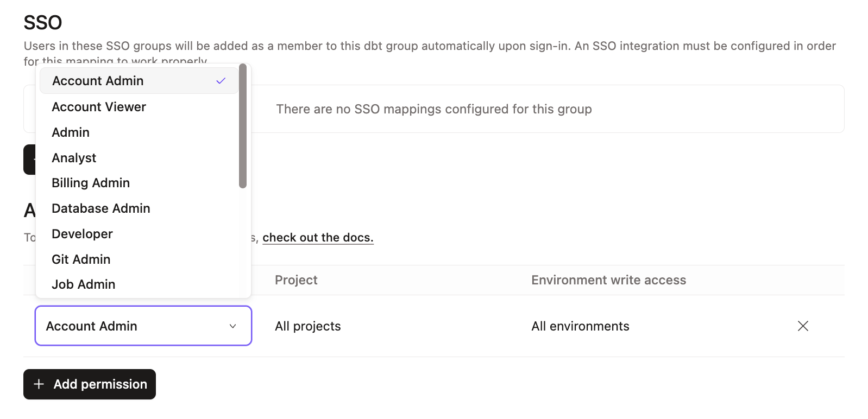Click the All environments value
This screenshot has width=868, height=419.
pyautogui.click(x=580, y=326)
